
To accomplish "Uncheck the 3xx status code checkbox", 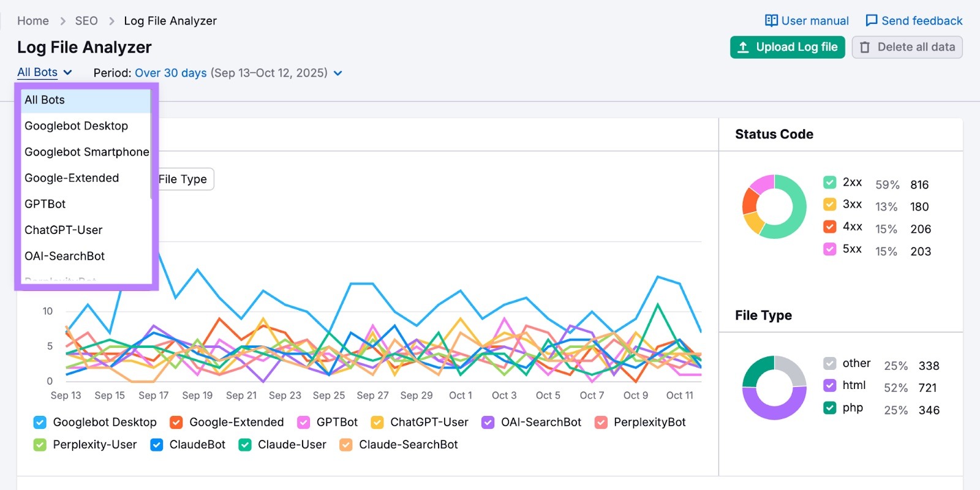I will (830, 205).
